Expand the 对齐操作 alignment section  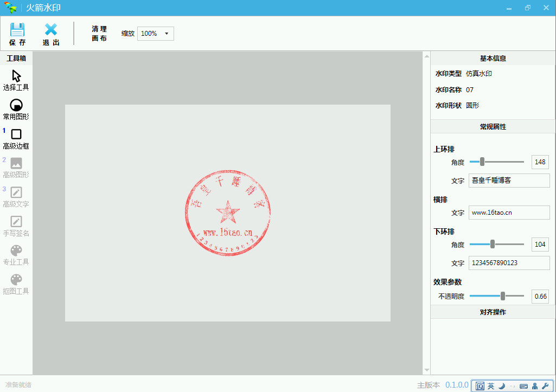pyautogui.click(x=493, y=312)
